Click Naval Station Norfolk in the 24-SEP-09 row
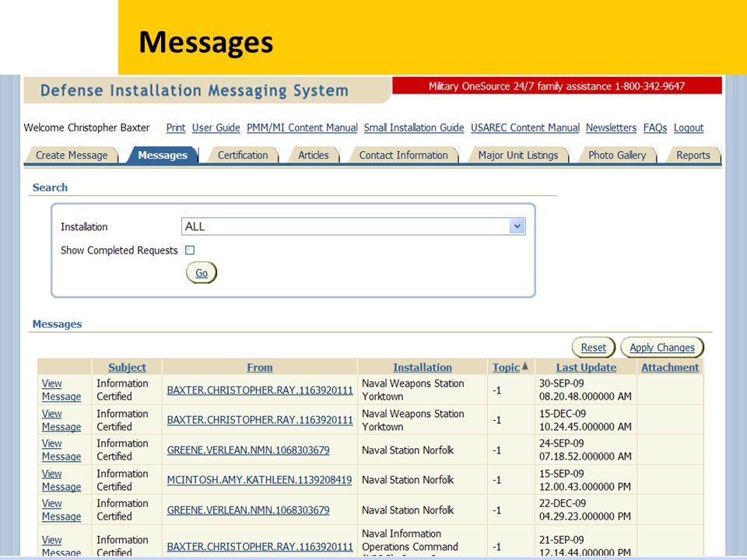This screenshot has height=560, width=747. pos(408,450)
